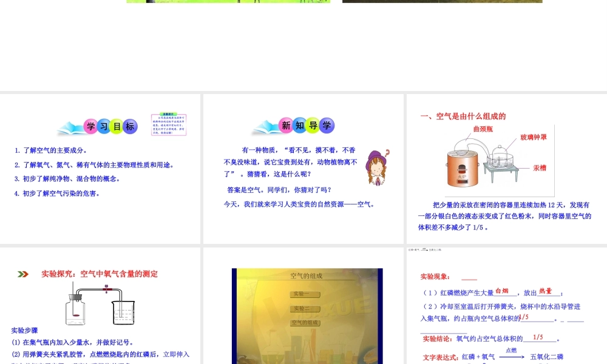The height and width of the screenshot is (364, 607).
Task: Click step (1) 在集气瓶内加入少量水
Action: pos(72,342)
